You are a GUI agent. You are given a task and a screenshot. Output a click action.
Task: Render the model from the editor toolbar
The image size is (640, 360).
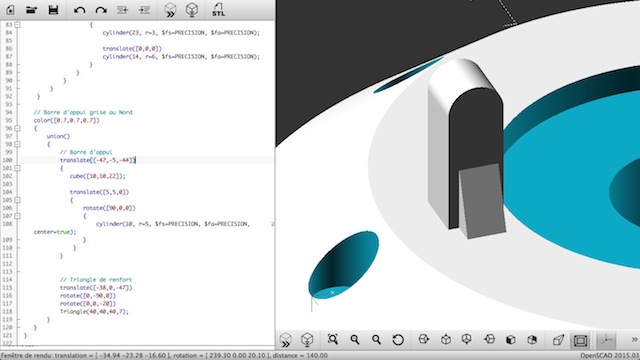pyautogui.click(x=192, y=10)
